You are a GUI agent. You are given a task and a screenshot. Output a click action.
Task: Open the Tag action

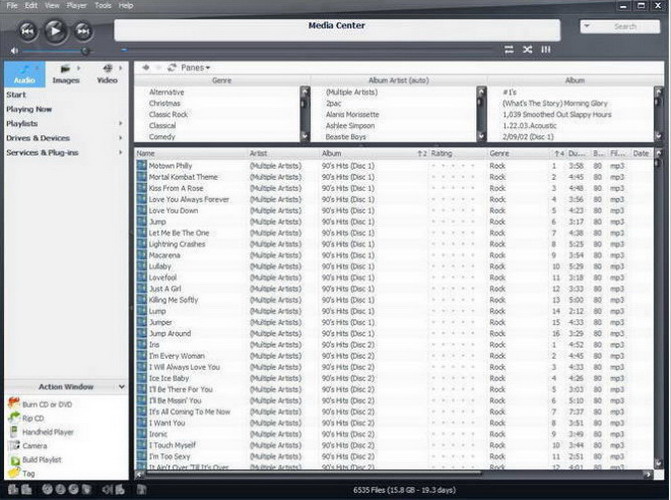coord(21,473)
